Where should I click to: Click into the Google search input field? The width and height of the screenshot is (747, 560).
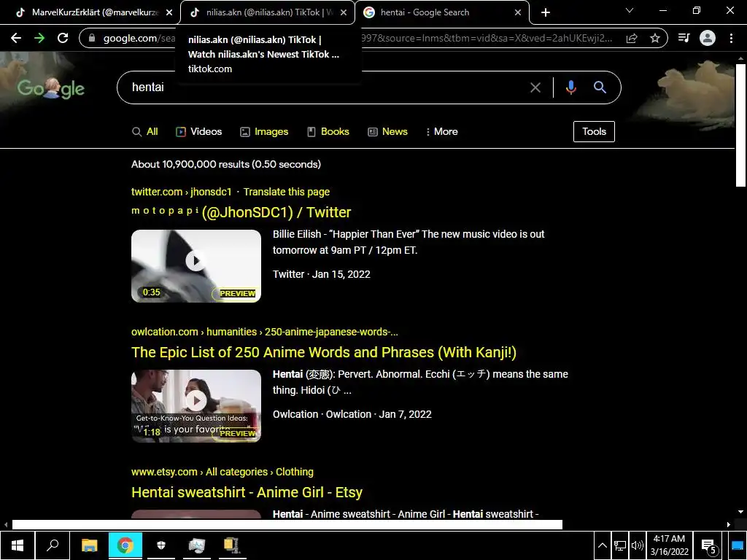(329, 87)
